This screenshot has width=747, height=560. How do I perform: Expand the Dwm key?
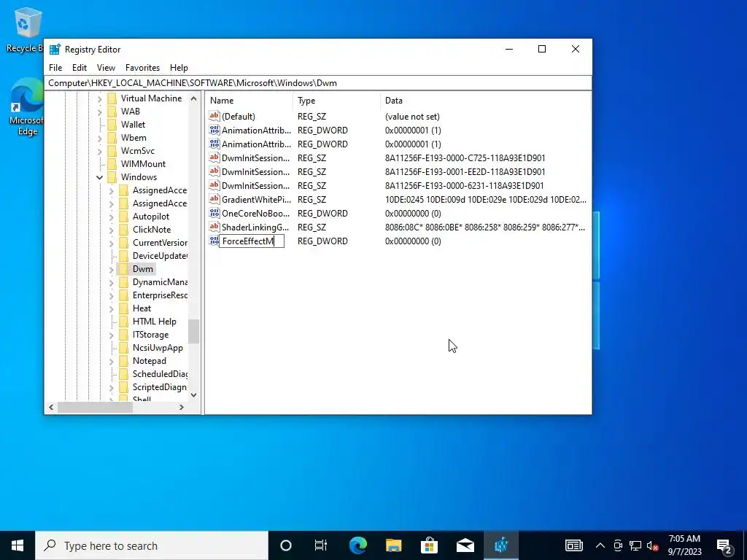point(111,269)
